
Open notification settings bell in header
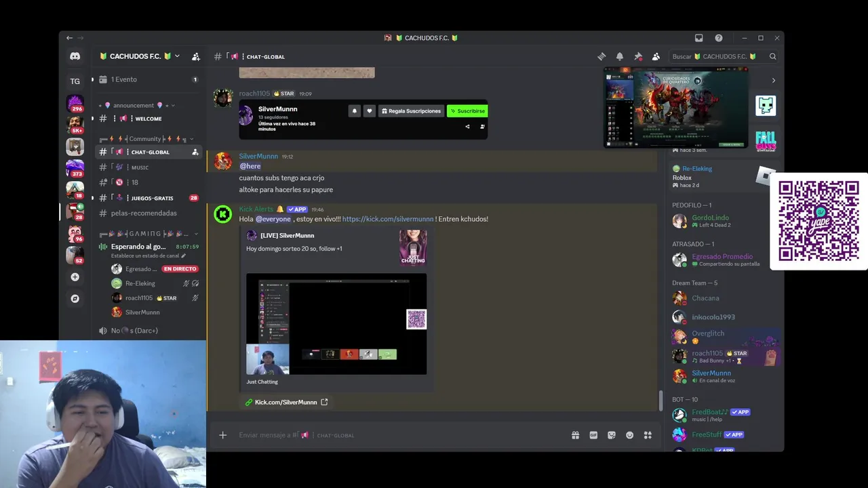619,56
